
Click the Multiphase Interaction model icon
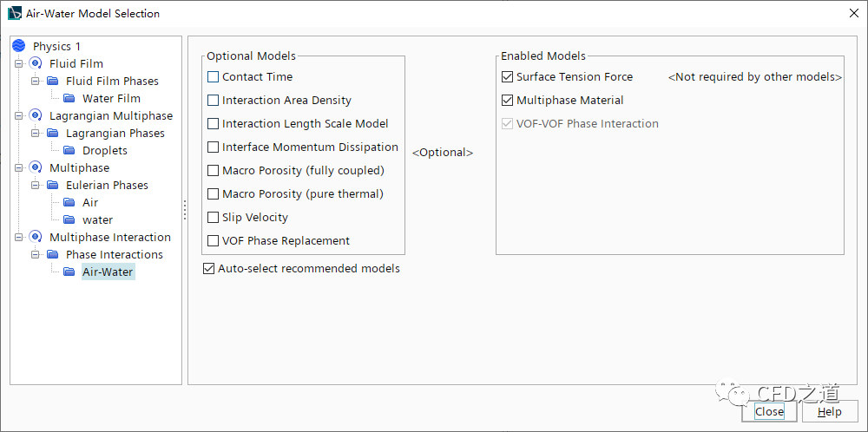point(36,237)
